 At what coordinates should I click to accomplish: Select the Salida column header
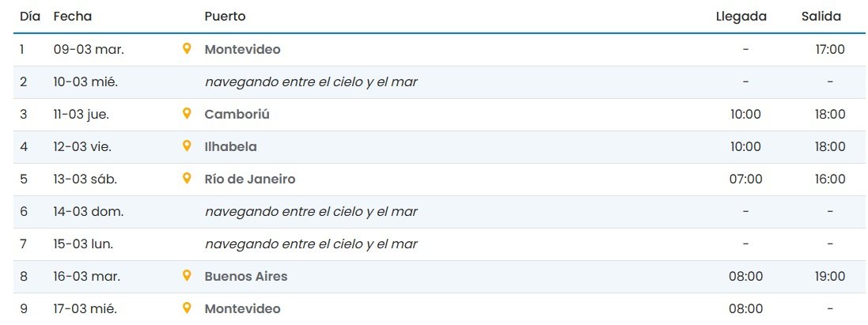click(x=821, y=16)
